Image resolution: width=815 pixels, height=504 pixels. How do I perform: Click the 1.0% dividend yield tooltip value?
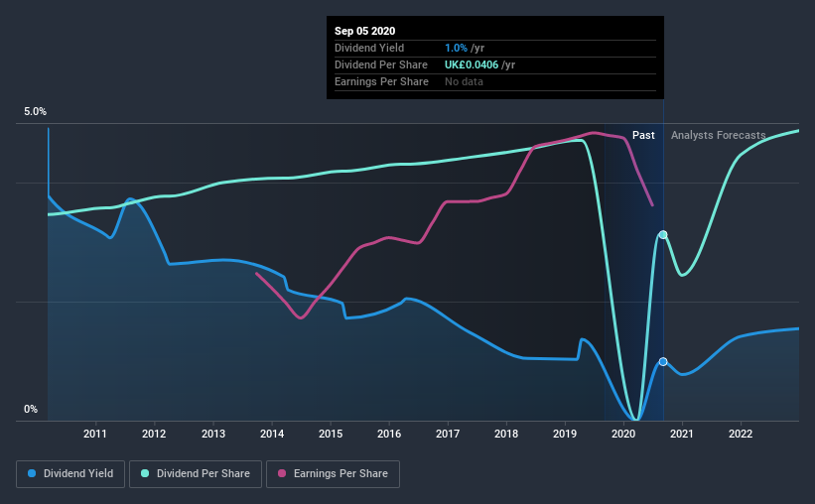point(456,48)
